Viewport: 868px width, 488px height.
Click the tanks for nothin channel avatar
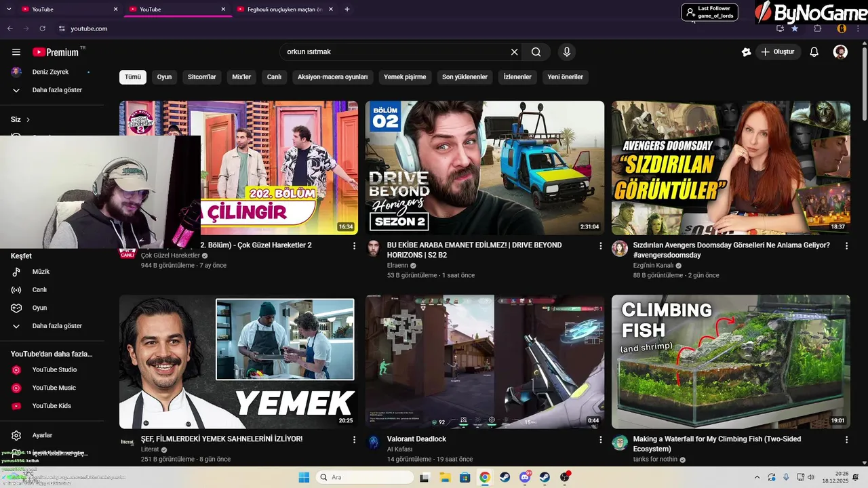click(620, 443)
